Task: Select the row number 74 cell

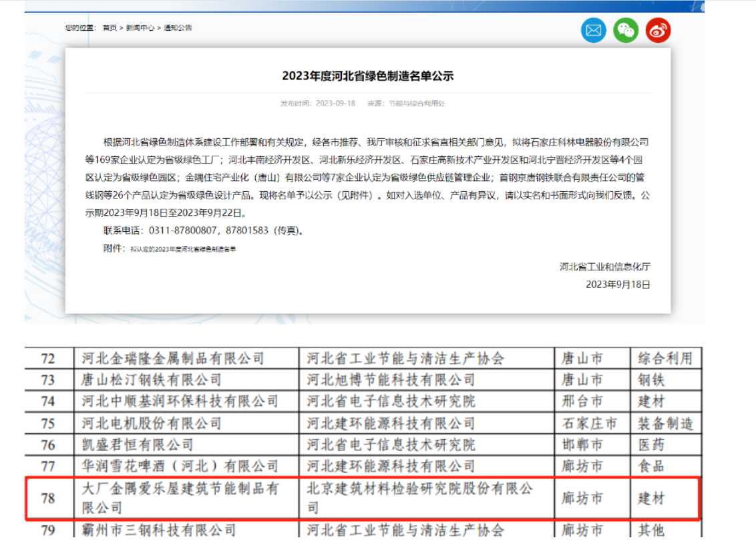Action: tap(49, 402)
